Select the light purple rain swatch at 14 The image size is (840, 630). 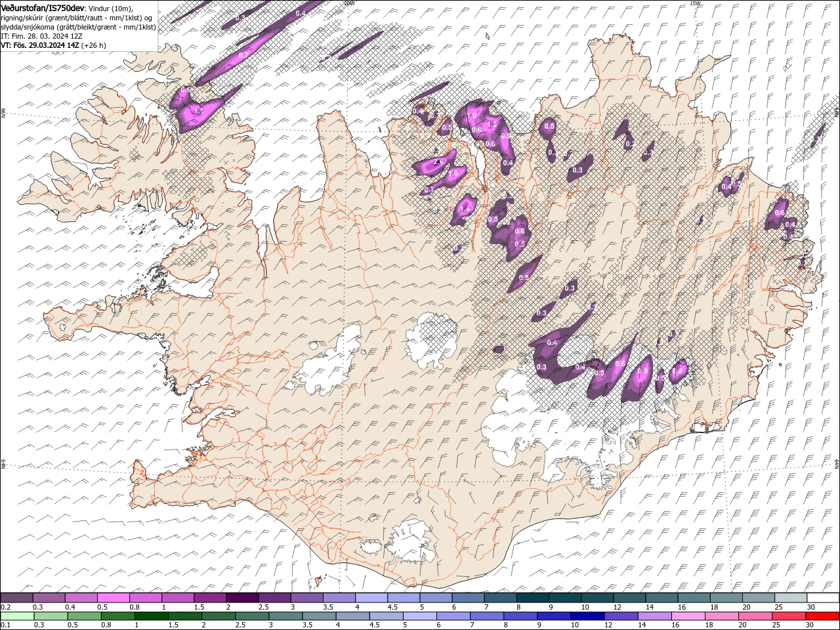point(655,616)
